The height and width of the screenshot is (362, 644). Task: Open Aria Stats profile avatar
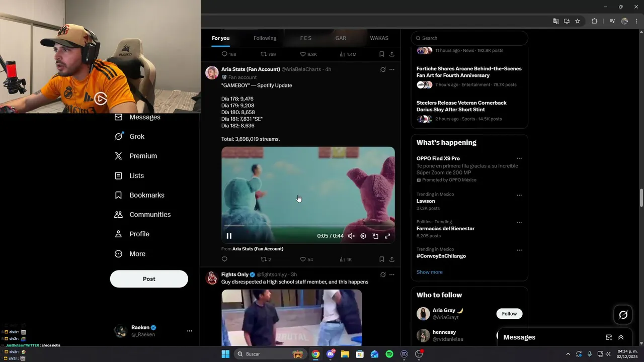point(212,72)
